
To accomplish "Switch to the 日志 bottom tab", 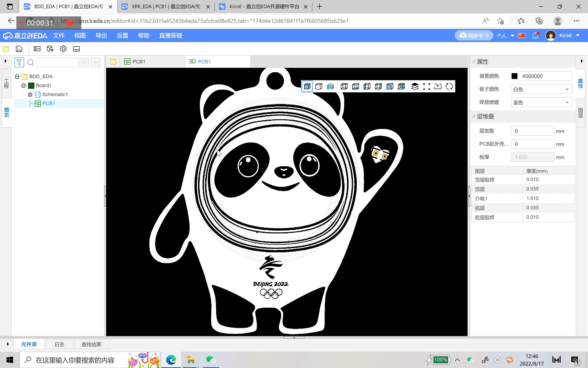I will pyautogui.click(x=59, y=344).
